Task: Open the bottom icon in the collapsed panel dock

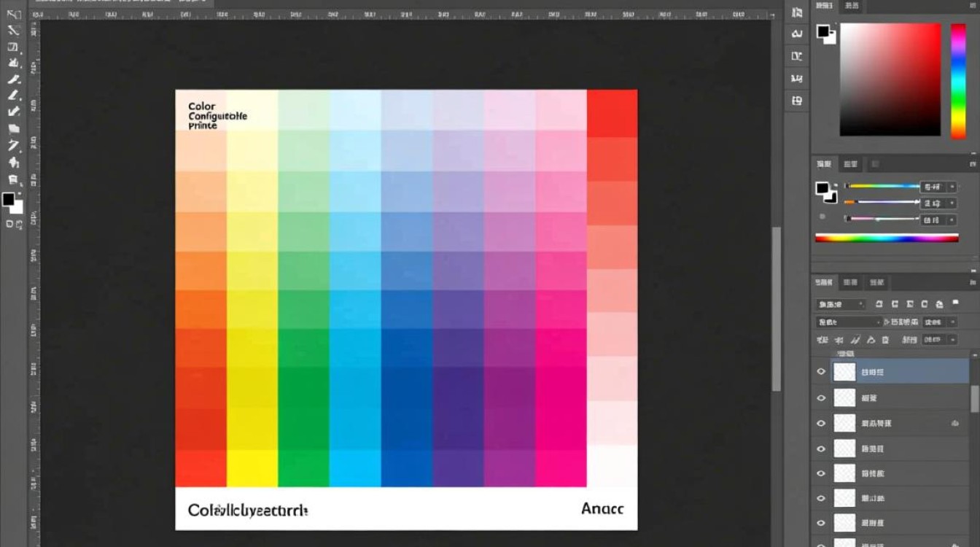Action: pyautogui.click(x=797, y=101)
